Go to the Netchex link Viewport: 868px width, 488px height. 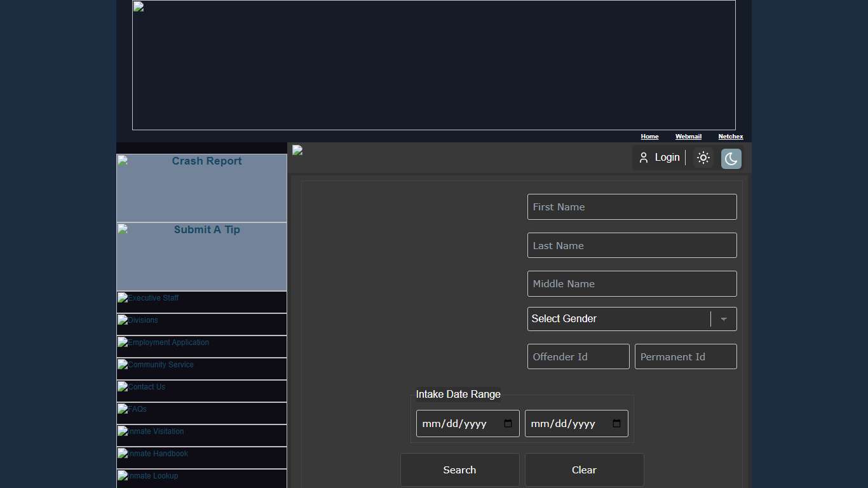tap(731, 137)
